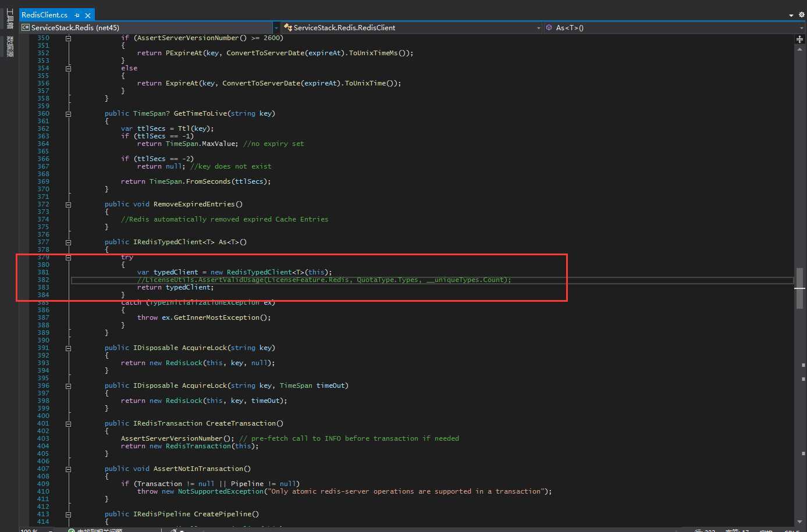Click line number 401 in the gutter

pyautogui.click(x=43, y=423)
